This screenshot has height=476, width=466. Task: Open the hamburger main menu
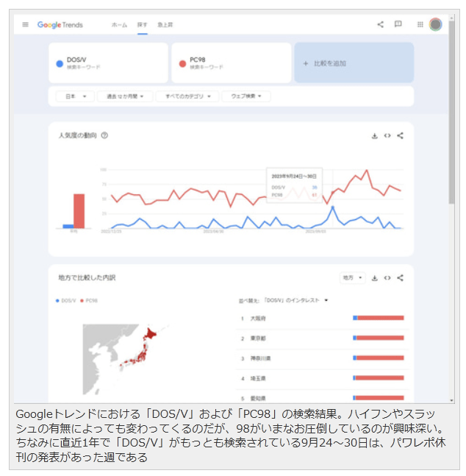coord(26,24)
